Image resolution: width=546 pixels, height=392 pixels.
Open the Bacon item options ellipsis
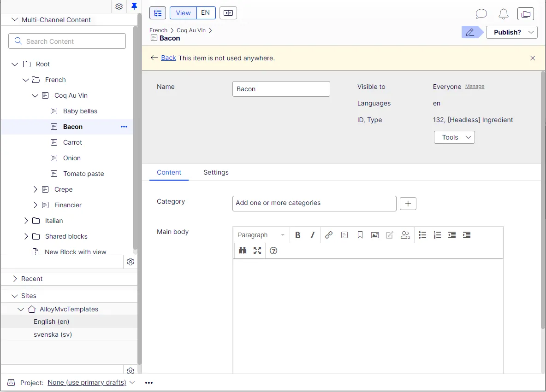pos(124,127)
